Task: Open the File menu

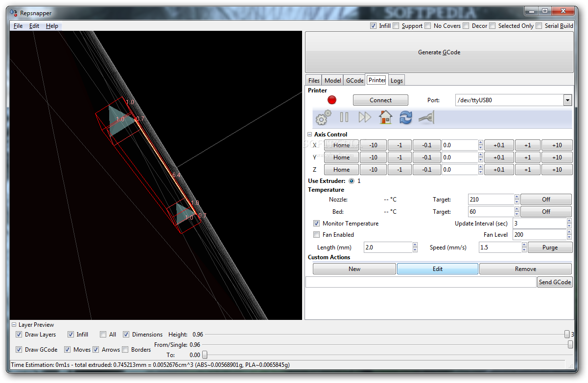Action: coord(18,26)
